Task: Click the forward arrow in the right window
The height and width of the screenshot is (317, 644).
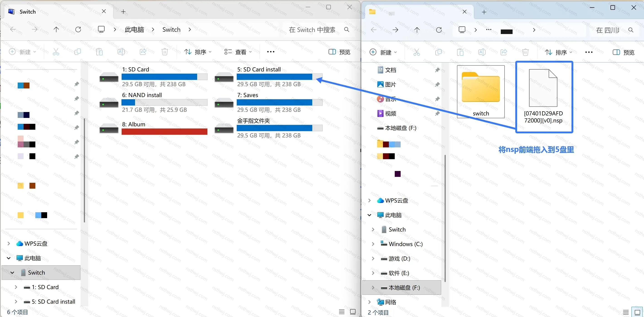Action: (x=395, y=30)
